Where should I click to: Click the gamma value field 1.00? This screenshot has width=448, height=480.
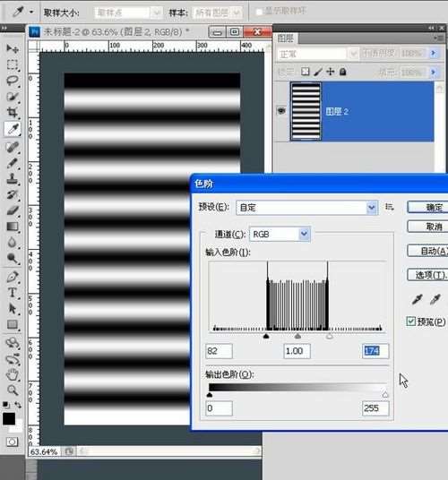297,351
